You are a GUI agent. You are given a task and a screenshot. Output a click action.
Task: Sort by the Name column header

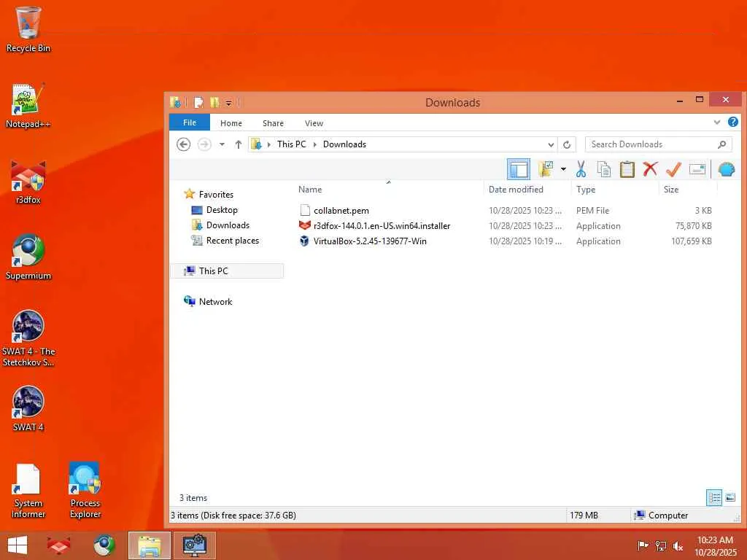[310, 190]
